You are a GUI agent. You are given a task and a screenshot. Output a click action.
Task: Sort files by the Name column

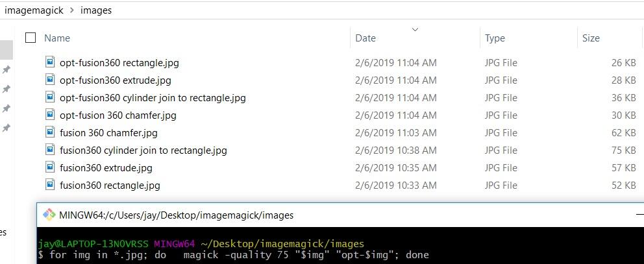click(x=57, y=38)
